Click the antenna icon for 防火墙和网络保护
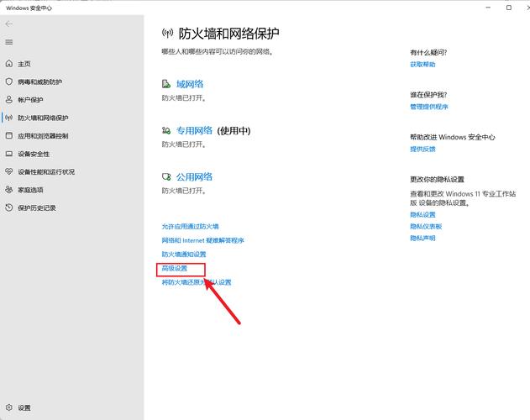 [9, 118]
